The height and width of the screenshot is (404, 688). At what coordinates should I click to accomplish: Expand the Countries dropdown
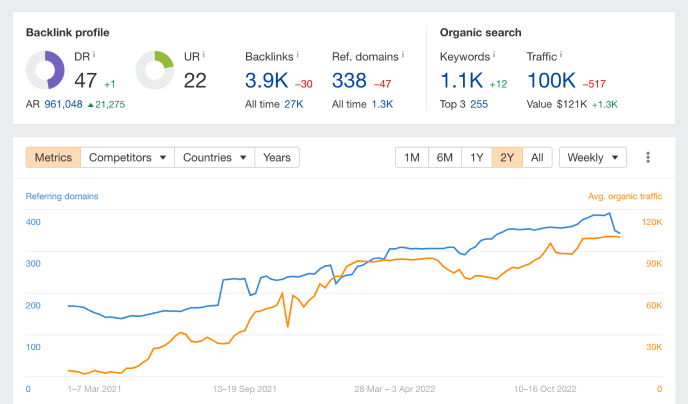click(215, 158)
